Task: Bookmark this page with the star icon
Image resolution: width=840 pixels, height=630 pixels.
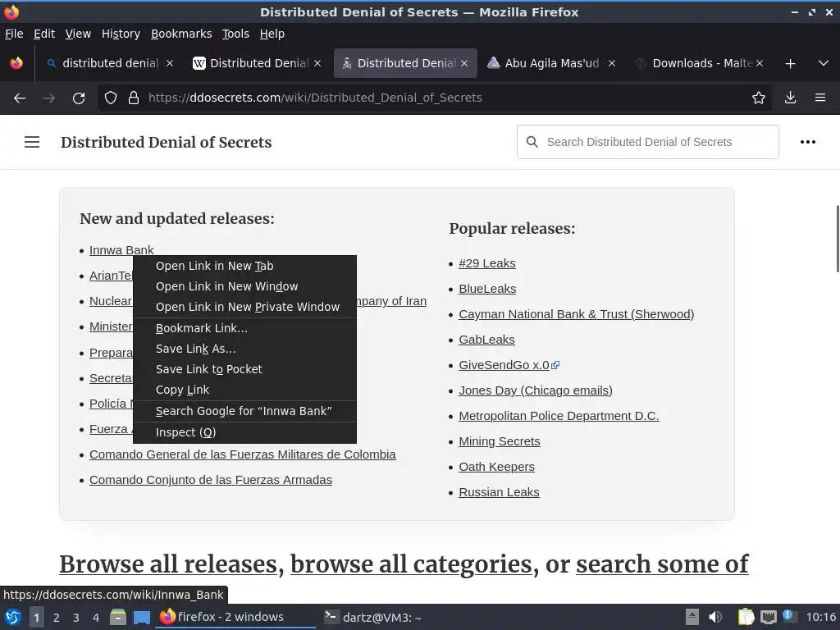Action: pos(759,98)
